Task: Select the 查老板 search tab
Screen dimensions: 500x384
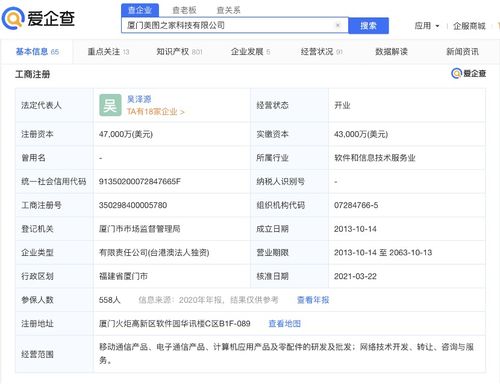Action: [184, 10]
